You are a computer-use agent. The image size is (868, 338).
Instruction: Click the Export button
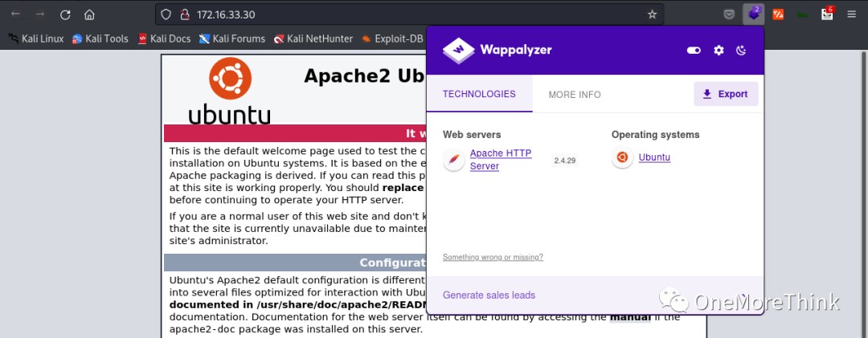(x=726, y=93)
